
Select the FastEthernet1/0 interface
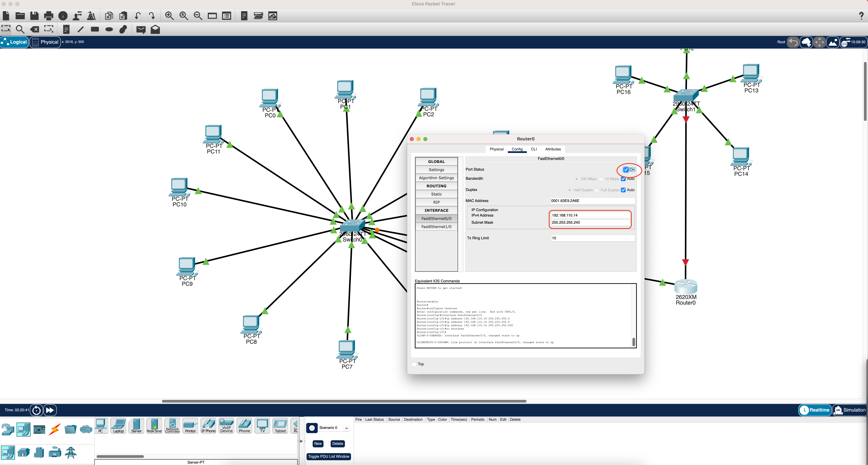436,227
